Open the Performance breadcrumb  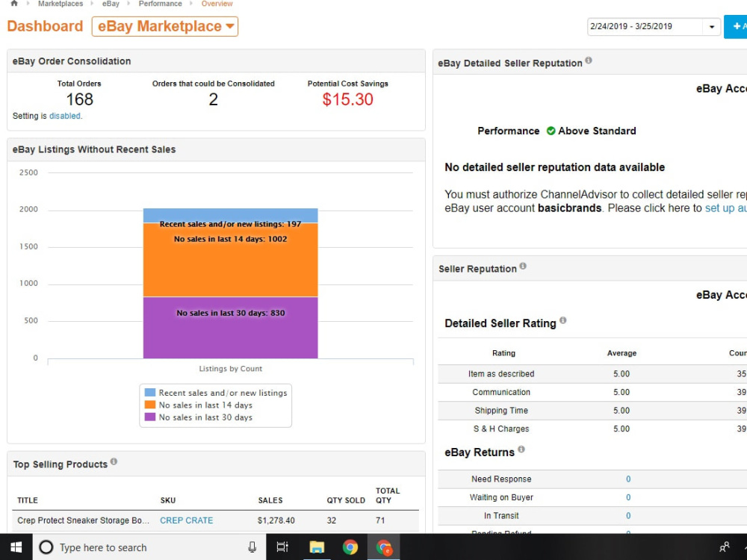point(160,4)
